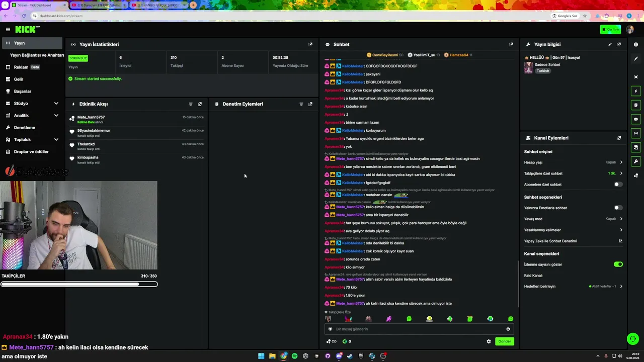Open Droplar ve ödüller in the sidebar
This screenshot has width=644, height=362.
click(x=32, y=152)
